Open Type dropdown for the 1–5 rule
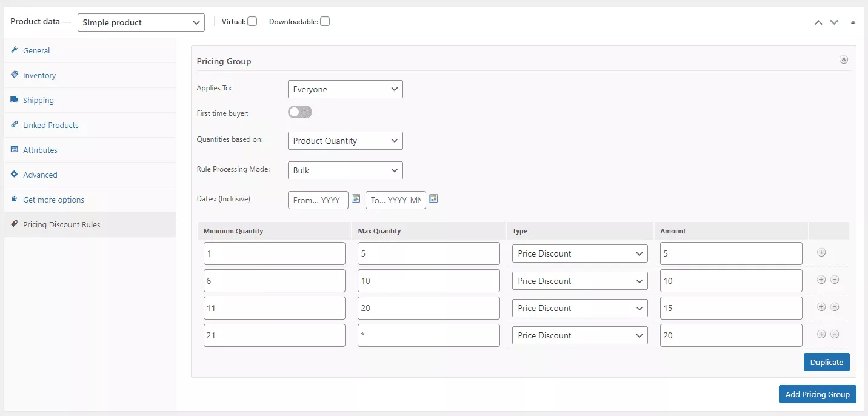The width and height of the screenshot is (868, 416). point(580,253)
